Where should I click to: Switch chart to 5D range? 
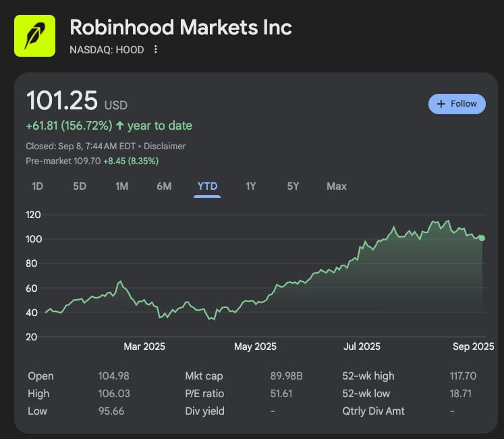80,186
